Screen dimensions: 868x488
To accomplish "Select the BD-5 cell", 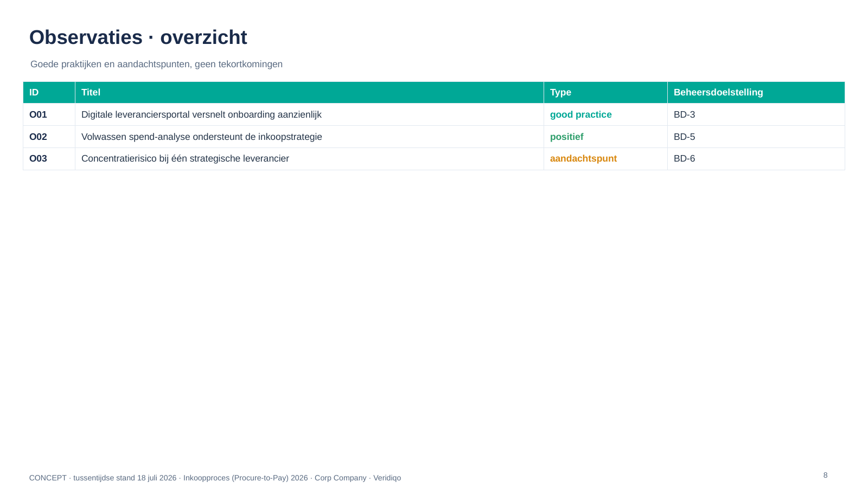I will (756, 137).
